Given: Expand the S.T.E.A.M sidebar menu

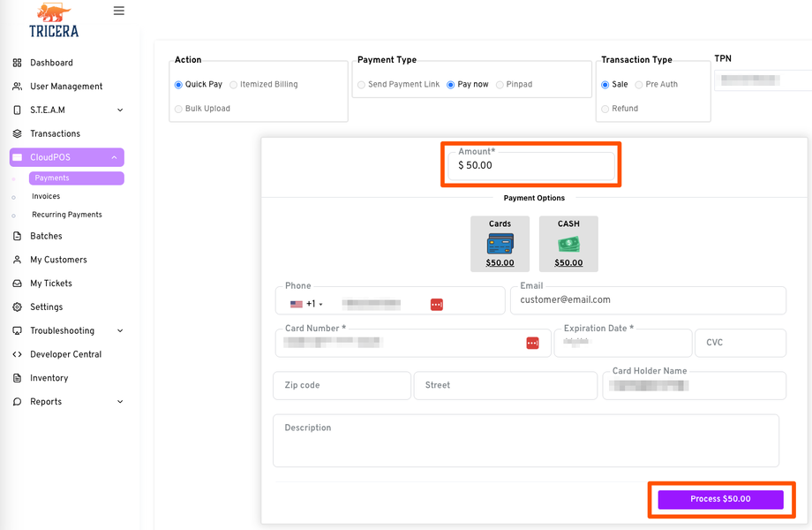Looking at the screenshot, I should [120, 110].
